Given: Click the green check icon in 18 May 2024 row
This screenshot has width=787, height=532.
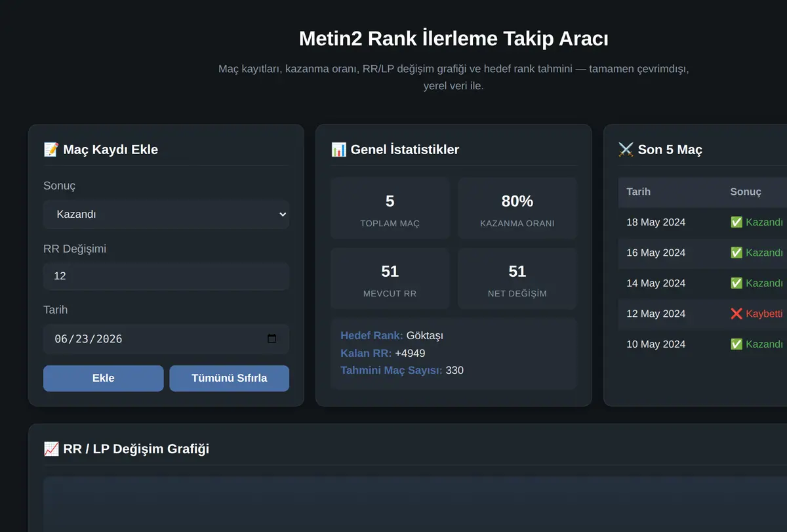Looking at the screenshot, I should [x=737, y=222].
